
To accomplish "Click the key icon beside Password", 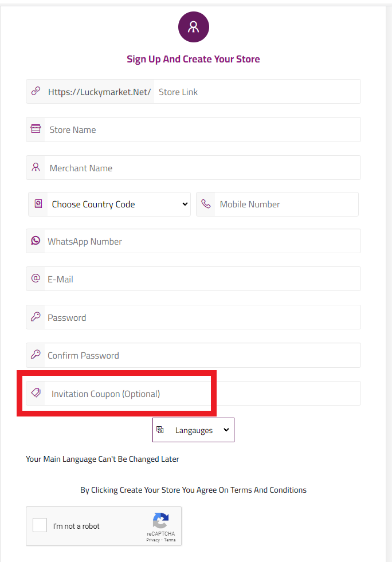I will coord(36,317).
